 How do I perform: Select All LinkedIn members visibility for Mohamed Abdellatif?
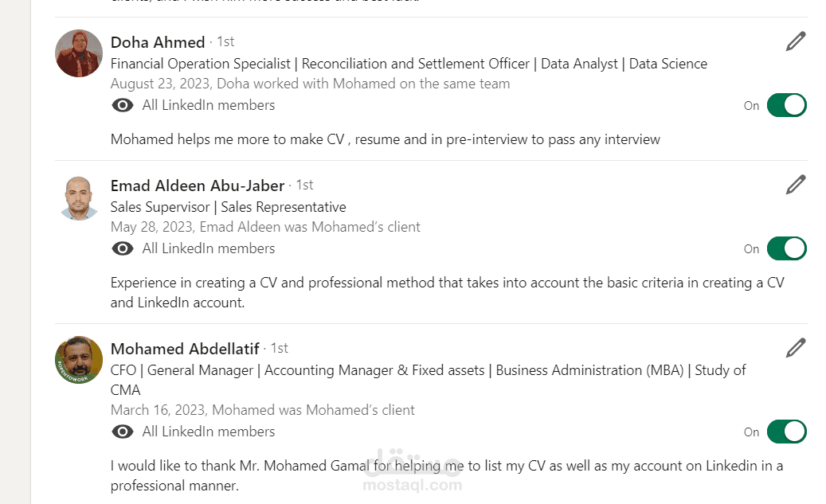(209, 432)
